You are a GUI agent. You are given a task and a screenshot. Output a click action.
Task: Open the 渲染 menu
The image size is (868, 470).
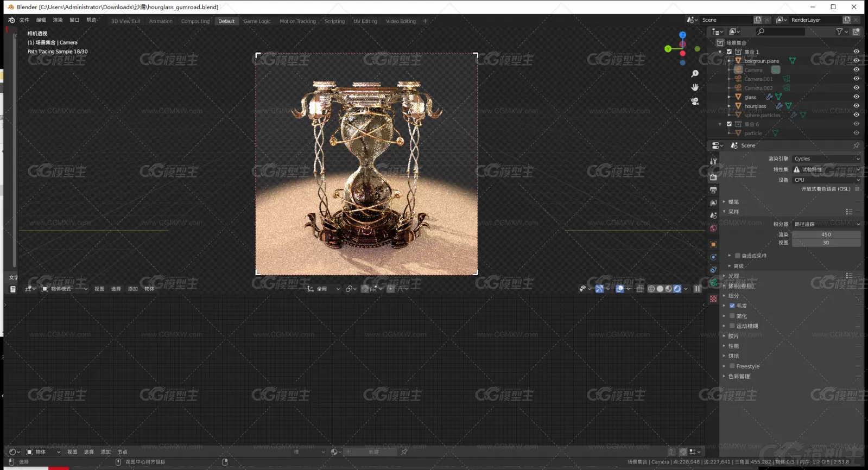click(58, 20)
